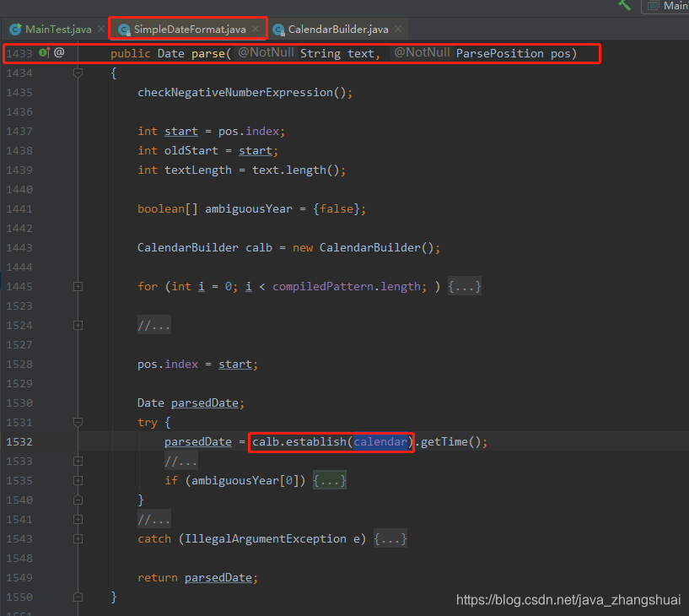
Task: Click the {...} placeholder after the catch clause
Action: (x=390, y=538)
